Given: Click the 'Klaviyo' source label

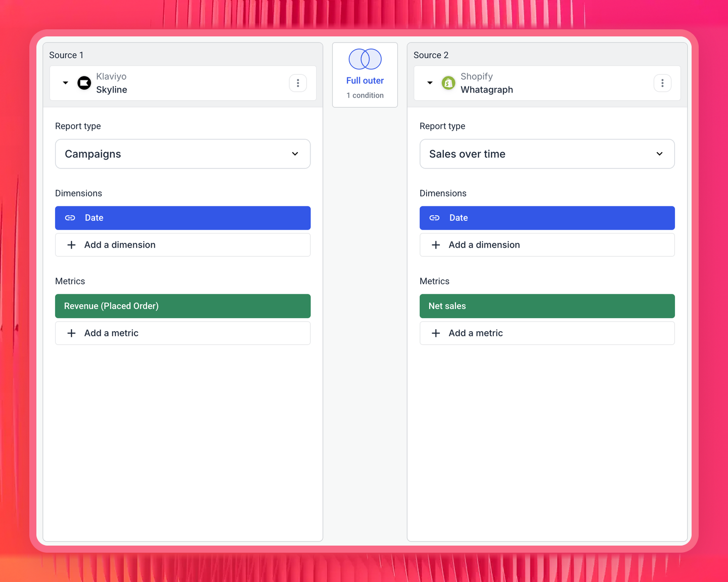Looking at the screenshot, I should [111, 76].
